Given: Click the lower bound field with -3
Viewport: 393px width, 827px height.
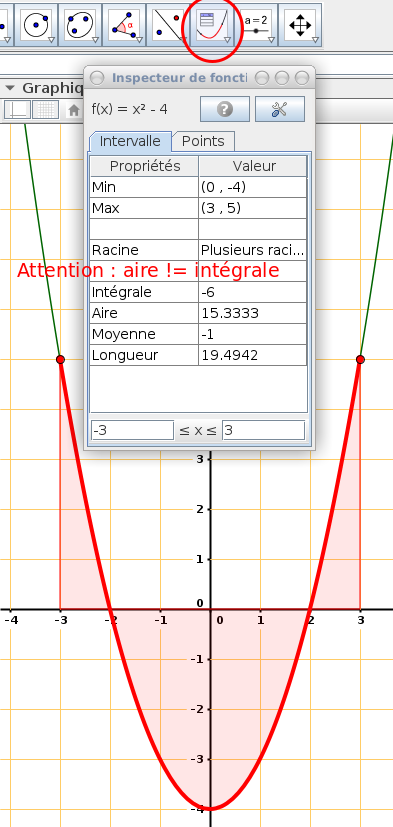Looking at the screenshot, I should coord(132,430).
